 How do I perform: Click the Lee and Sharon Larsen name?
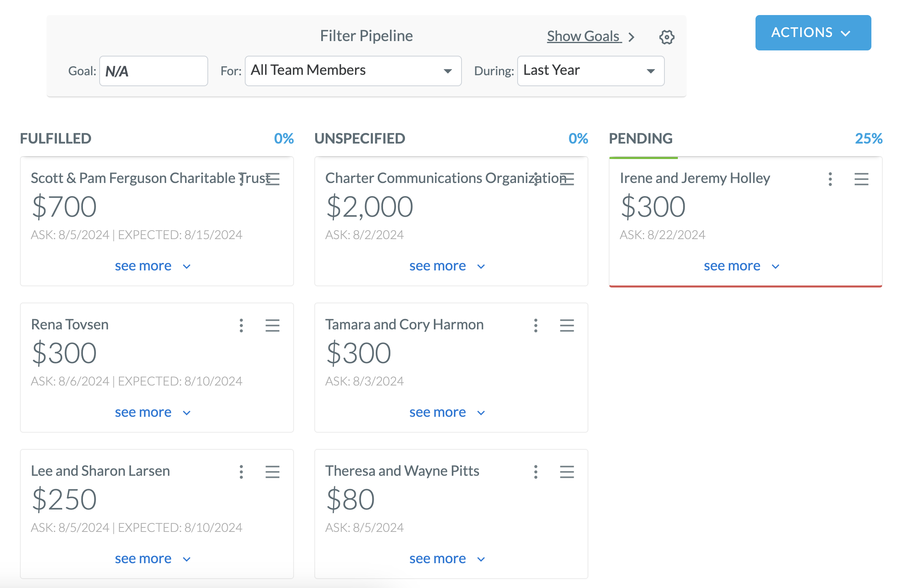[100, 471]
